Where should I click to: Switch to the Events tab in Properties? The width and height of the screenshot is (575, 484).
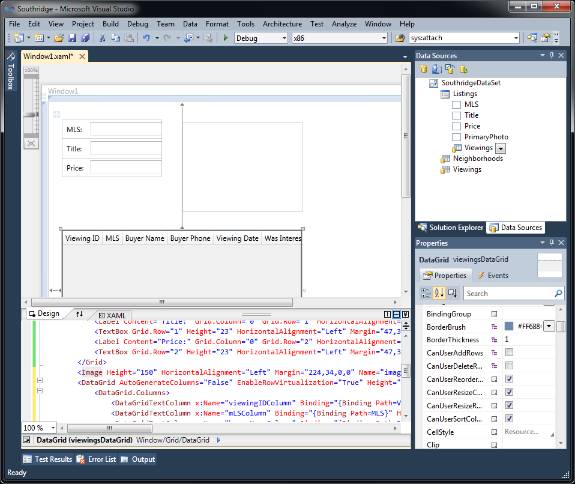(x=493, y=275)
